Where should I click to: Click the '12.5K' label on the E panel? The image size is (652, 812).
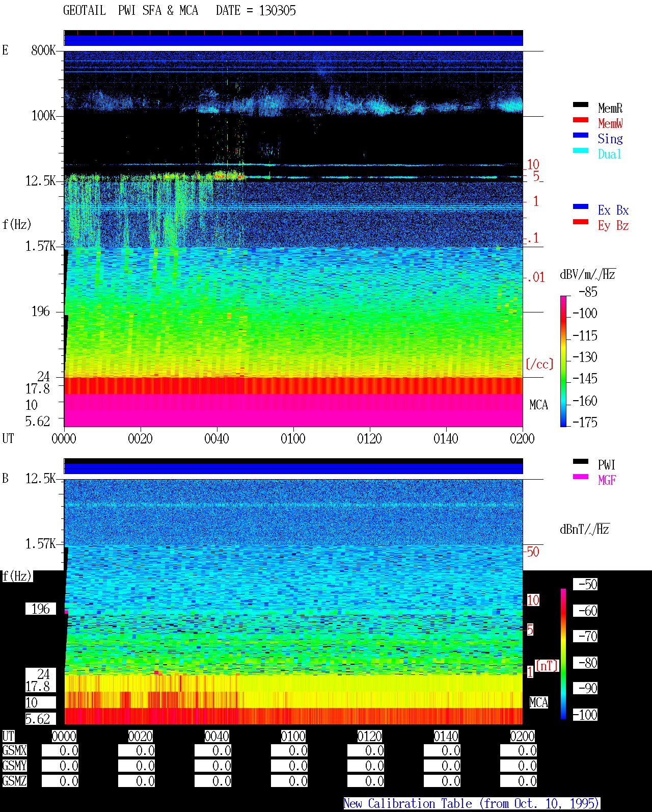[x=41, y=180]
